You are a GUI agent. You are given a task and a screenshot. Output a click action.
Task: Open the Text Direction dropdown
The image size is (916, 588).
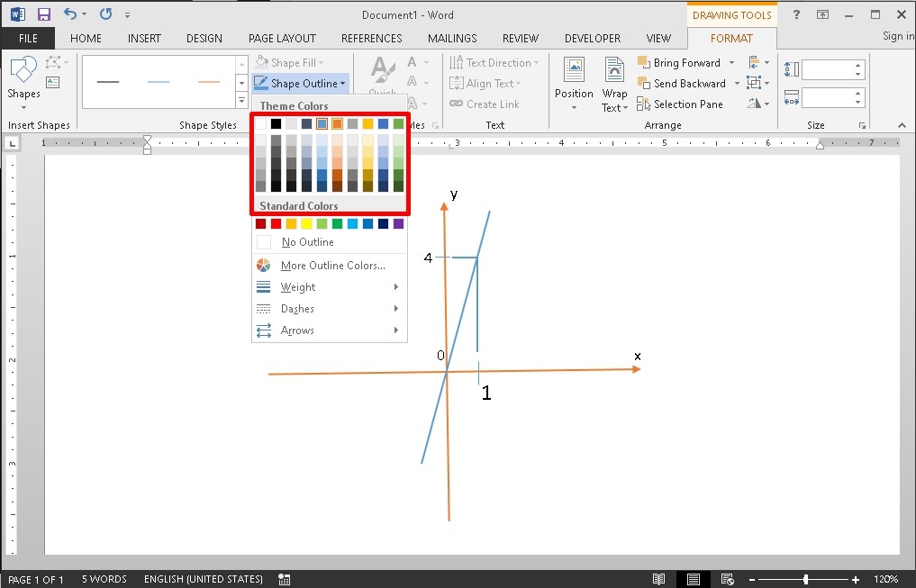[x=494, y=62]
